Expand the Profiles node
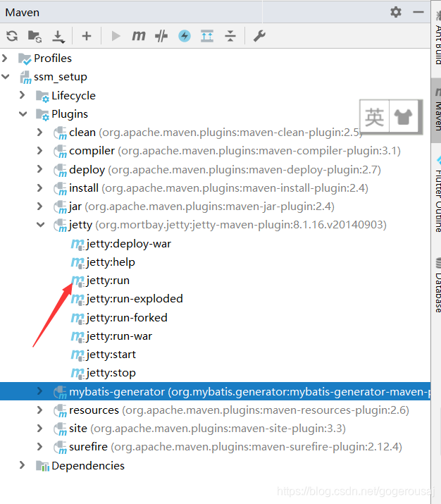The height and width of the screenshot is (504, 441). click(x=4, y=59)
